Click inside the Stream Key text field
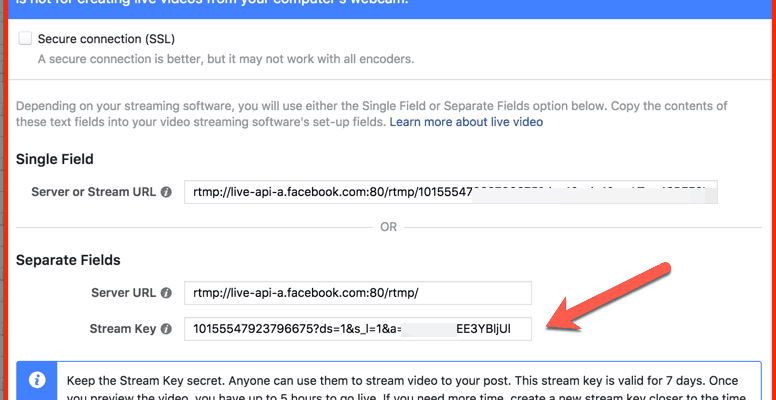This screenshot has height=400, width=776. pos(358,329)
